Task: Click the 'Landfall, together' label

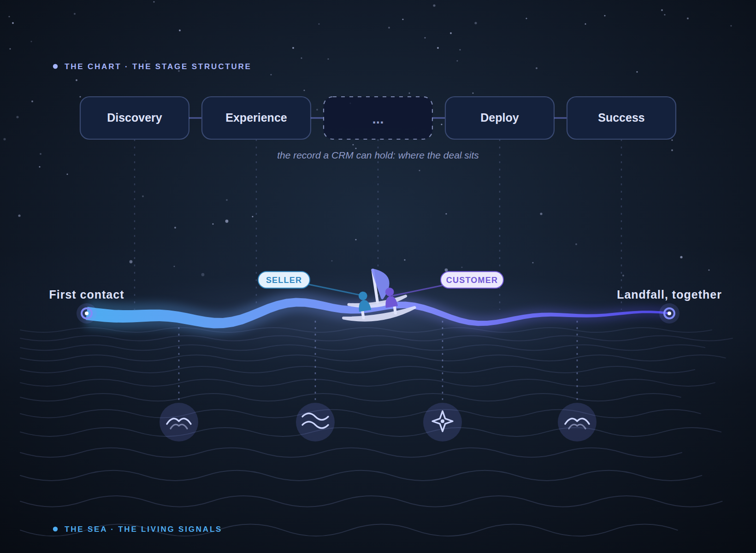Action: (x=669, y=294)
